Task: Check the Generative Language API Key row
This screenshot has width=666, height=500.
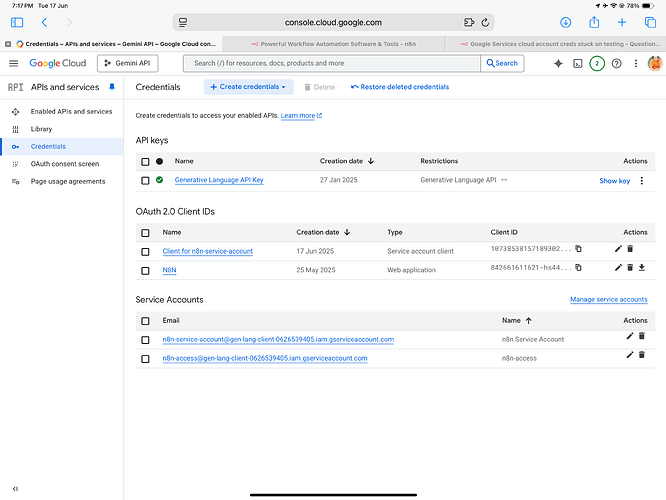Action: [145, 181]
